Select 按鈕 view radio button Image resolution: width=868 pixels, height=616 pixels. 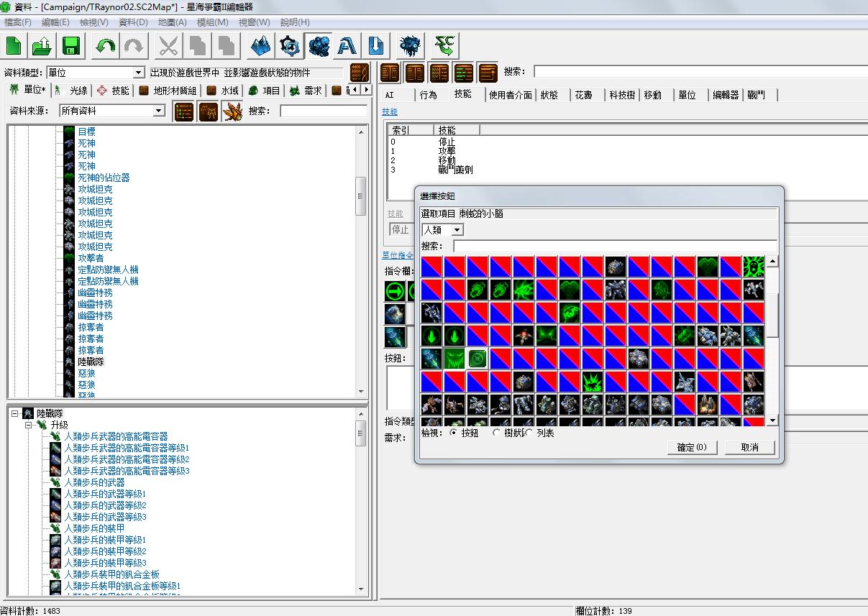click(x=453, y=433)
